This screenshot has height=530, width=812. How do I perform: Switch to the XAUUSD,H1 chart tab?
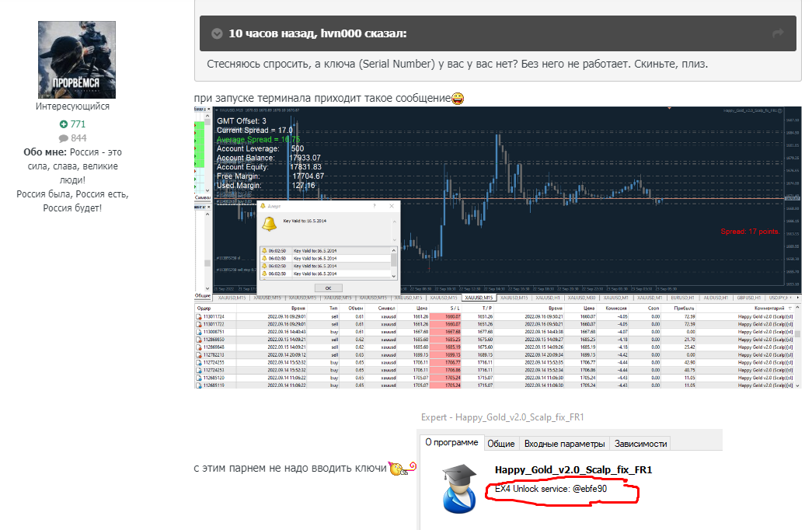pos(548,298)
